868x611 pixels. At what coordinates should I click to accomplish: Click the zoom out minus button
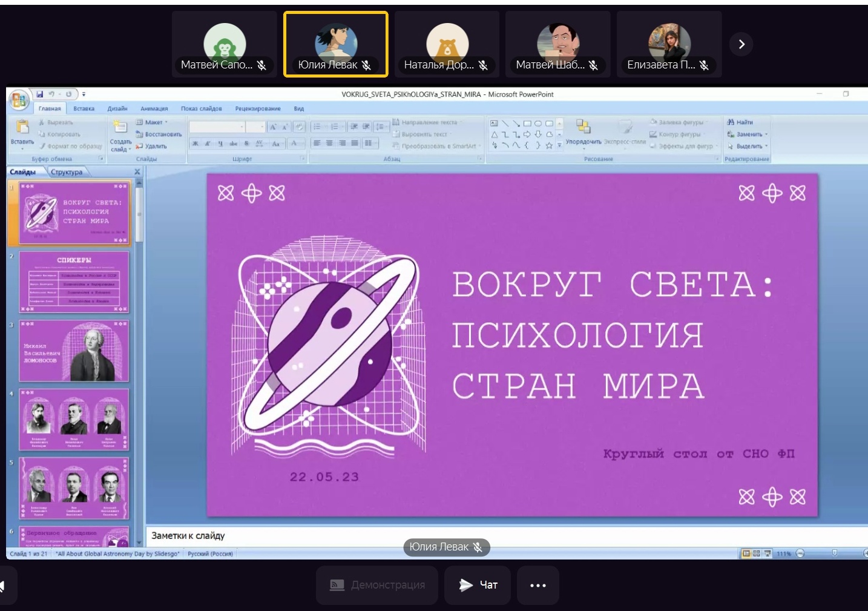(x=800, y=553)
